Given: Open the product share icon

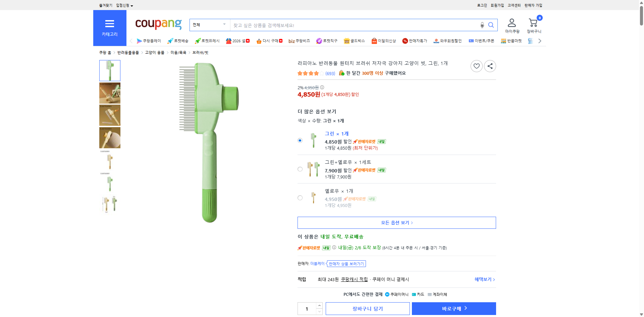Looking at the screenshot, I should pos(490,66).
